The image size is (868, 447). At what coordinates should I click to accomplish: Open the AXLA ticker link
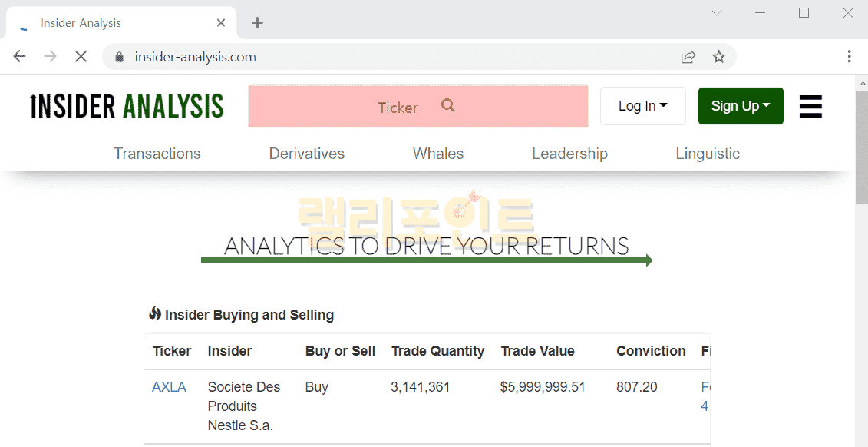tap(169, 387)
